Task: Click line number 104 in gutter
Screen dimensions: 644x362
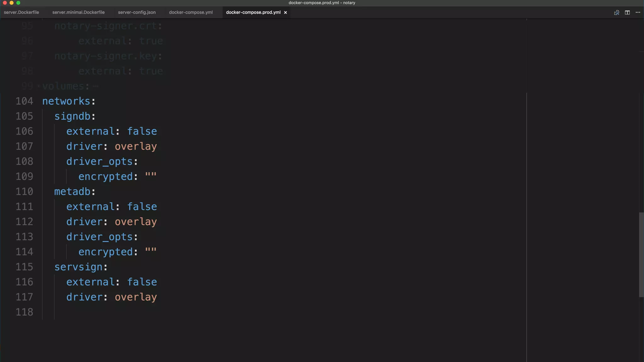Action: click(x=25, y=101)
